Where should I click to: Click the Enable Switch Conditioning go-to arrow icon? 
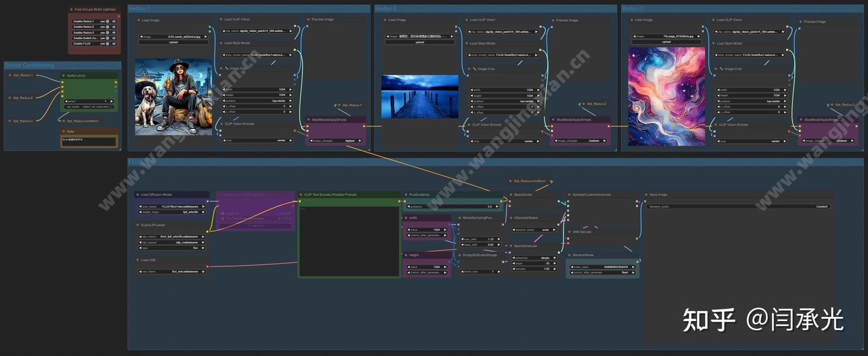pos(114,38)
